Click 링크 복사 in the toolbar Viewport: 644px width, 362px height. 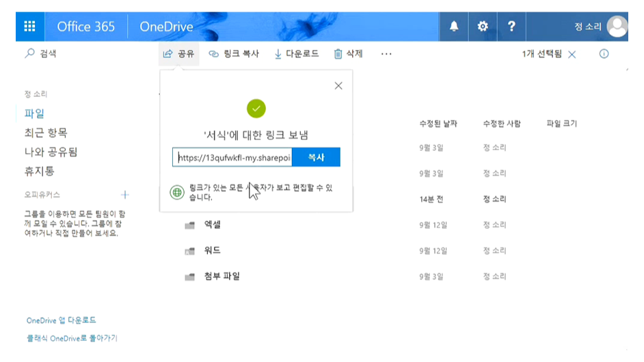(x=234, y=54)
